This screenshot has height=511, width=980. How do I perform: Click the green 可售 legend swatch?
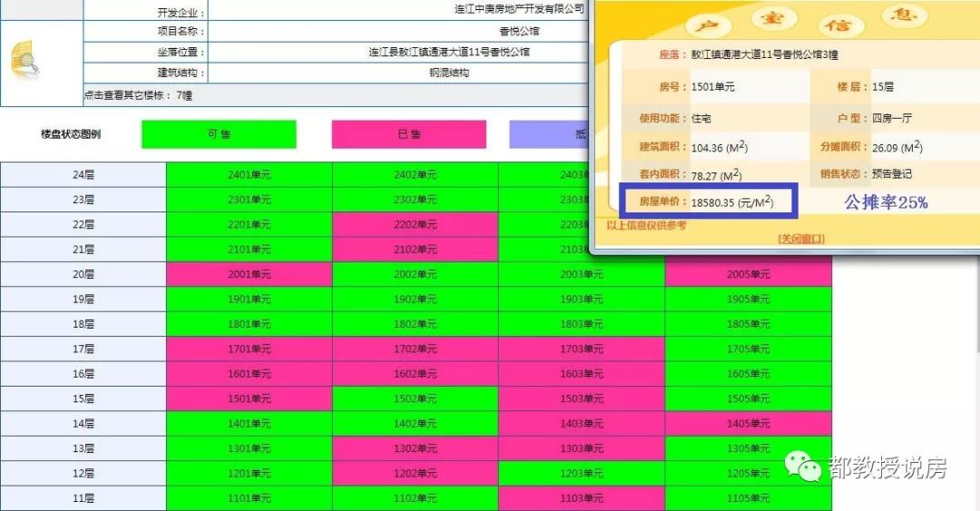(219, 134)
